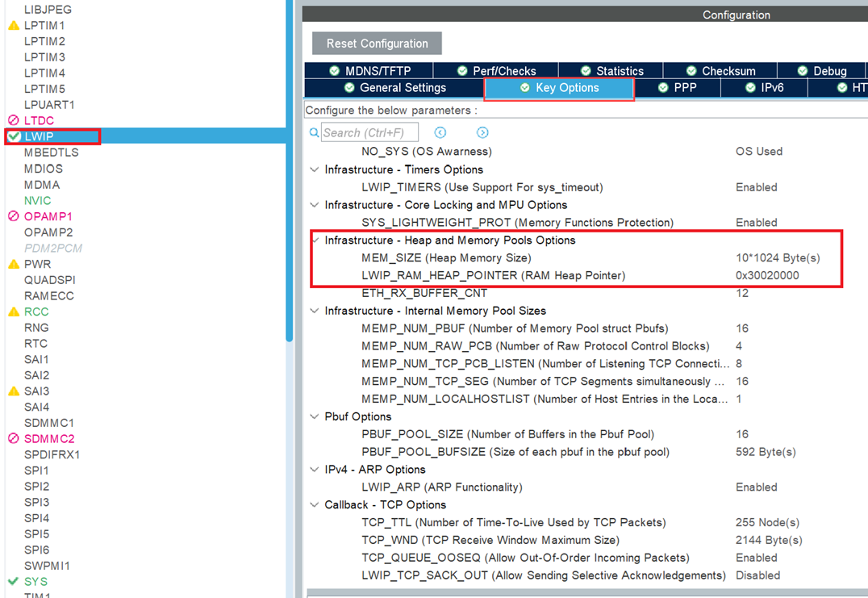Switch to the General Settings tab
Screen dimensions: 868x598
tap(394, 88)
